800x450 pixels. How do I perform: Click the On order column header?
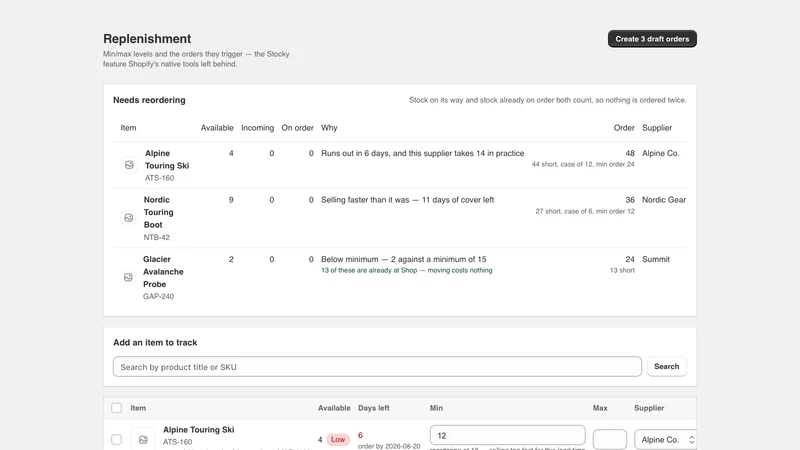pyautogui.click(x=297, y=128)
